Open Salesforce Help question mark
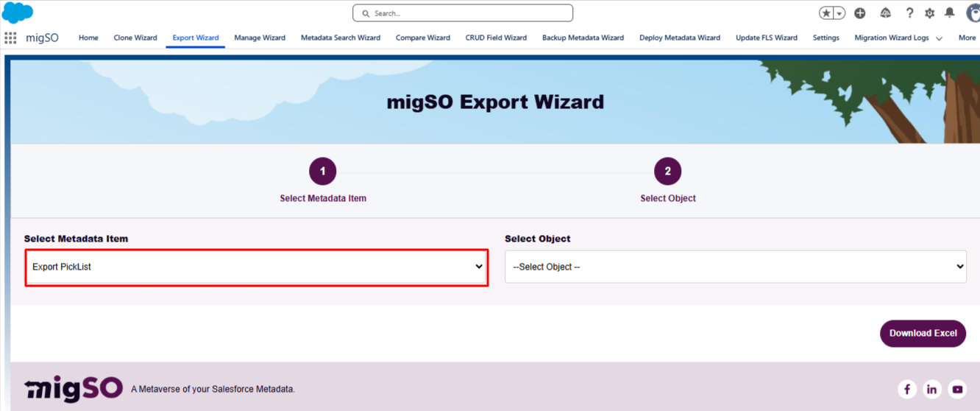 [910, 13]
